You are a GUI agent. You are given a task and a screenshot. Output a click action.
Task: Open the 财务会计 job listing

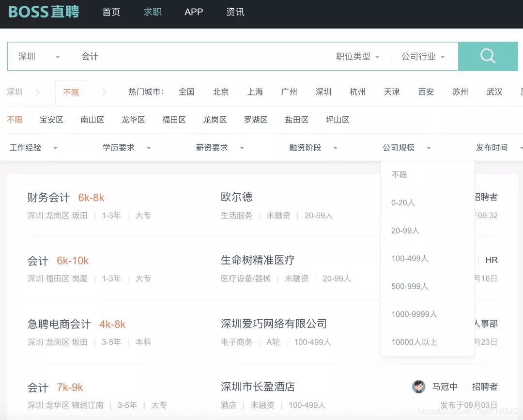point(48,198)
